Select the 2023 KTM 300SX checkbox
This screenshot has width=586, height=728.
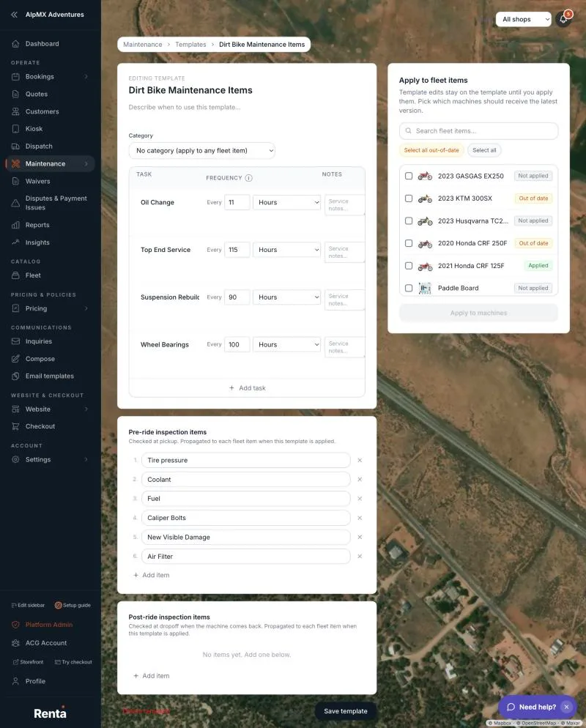[x=409, y=198]
